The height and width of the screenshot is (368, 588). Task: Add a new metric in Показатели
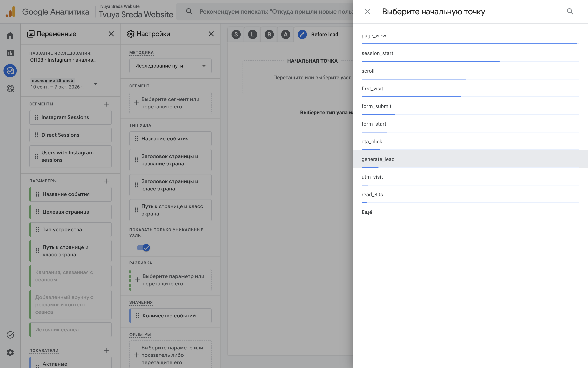tap(106, 351)
